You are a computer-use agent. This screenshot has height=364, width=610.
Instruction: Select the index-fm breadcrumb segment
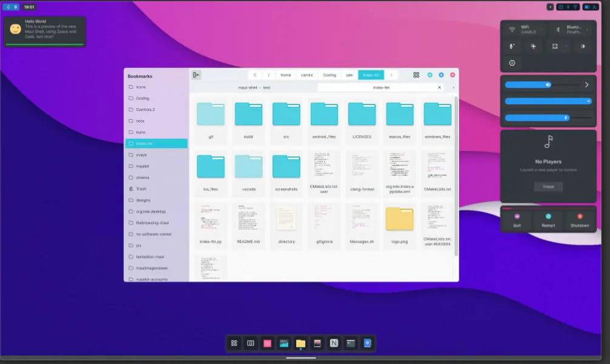371,75
